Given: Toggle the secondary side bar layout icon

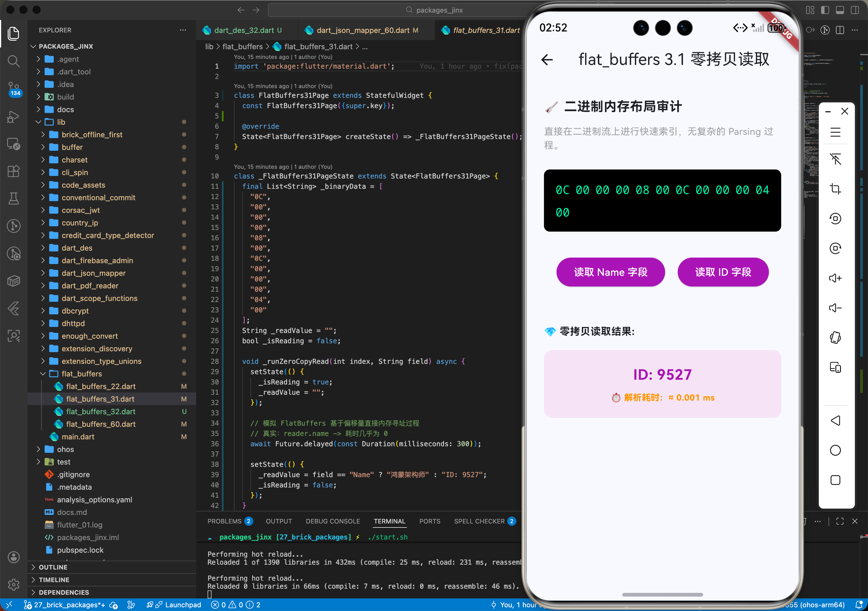Looking at the screenshot, I should click(x=854, y=10).
